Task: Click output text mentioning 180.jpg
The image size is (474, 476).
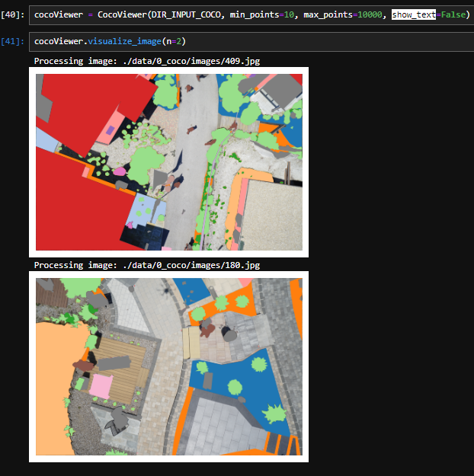Action: (147, 265)
